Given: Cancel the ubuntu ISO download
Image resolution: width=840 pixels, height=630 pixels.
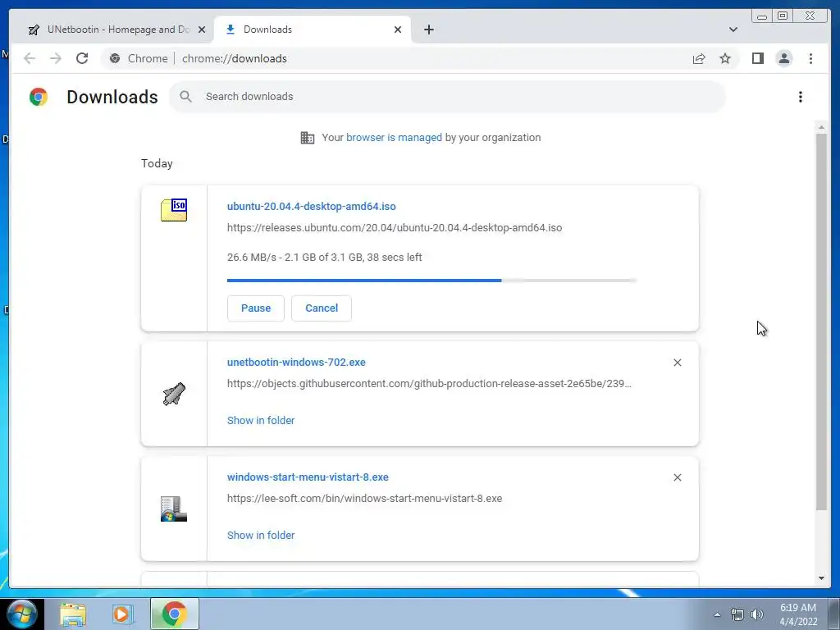Looking at the screenshot, I should 322,308.
